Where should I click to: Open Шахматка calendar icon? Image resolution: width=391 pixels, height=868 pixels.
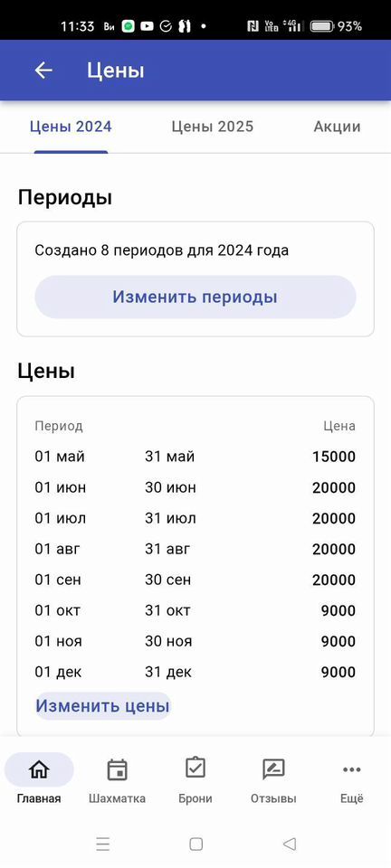point(117,769)
